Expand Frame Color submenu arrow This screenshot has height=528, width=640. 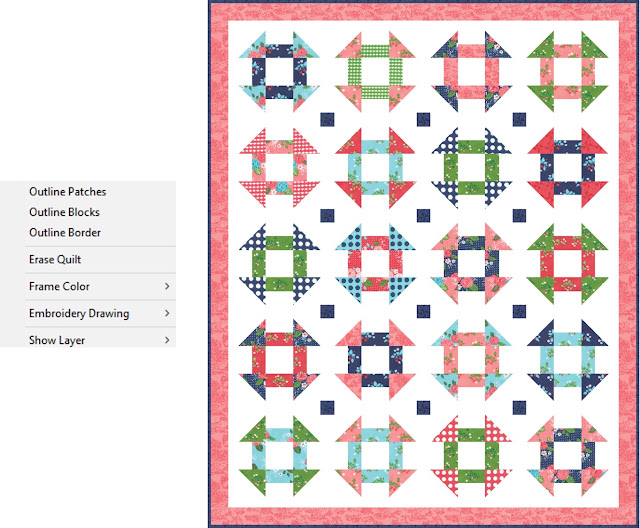coord(167,286)
